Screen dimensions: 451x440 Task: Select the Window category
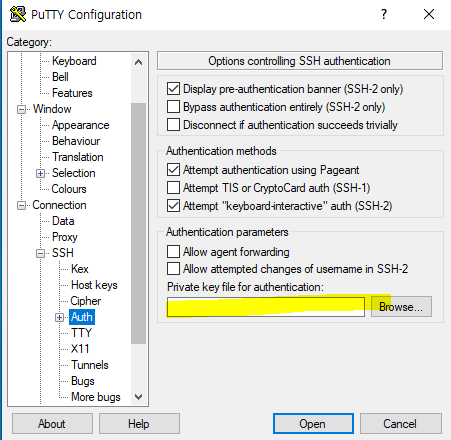pyautogui.click(x=52, y=109)
